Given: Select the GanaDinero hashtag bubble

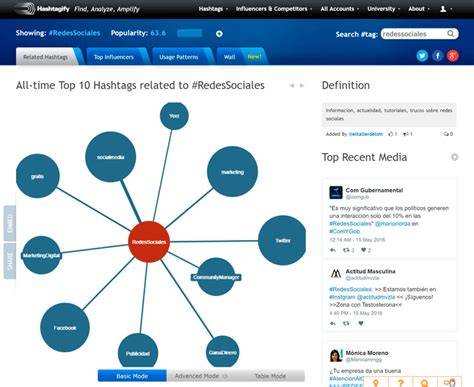Looking at the screenshot, I should click(222, 352).
